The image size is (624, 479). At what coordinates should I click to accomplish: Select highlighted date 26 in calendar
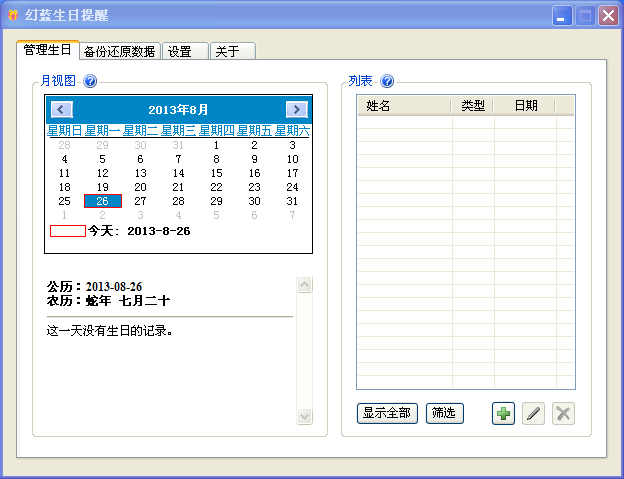pos(103,201)
